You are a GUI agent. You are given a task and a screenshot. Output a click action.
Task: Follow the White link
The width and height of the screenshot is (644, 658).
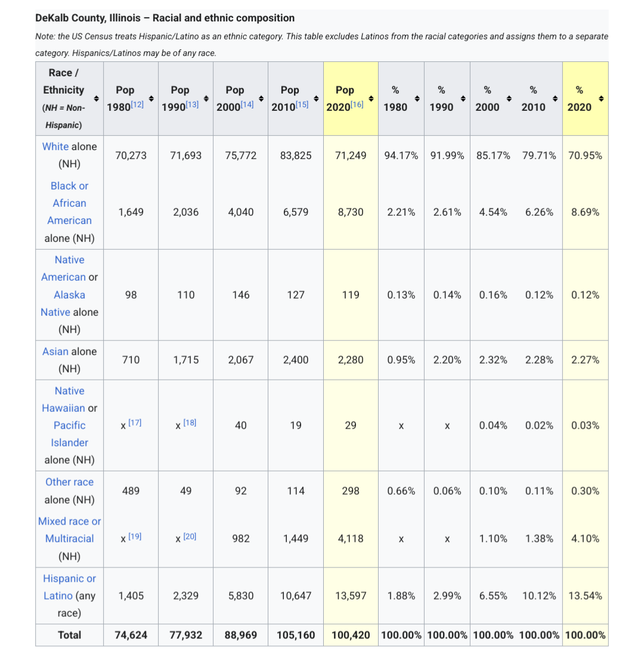click(55, 147)
